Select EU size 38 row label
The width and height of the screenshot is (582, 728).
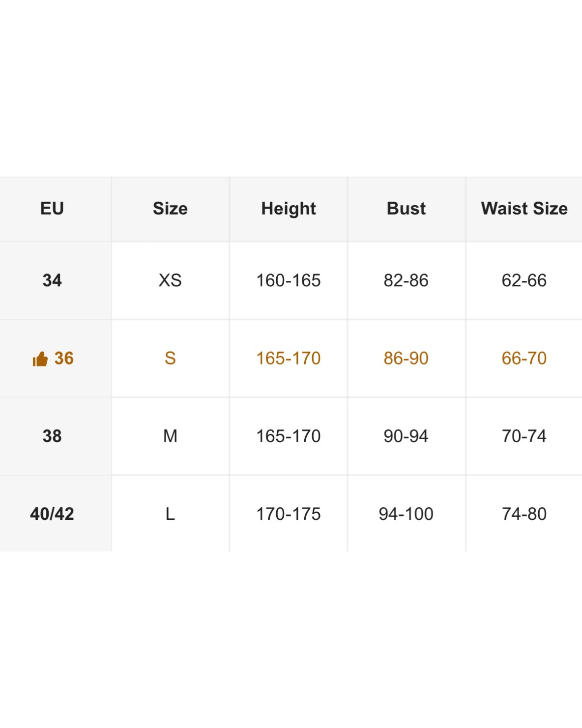52,436
